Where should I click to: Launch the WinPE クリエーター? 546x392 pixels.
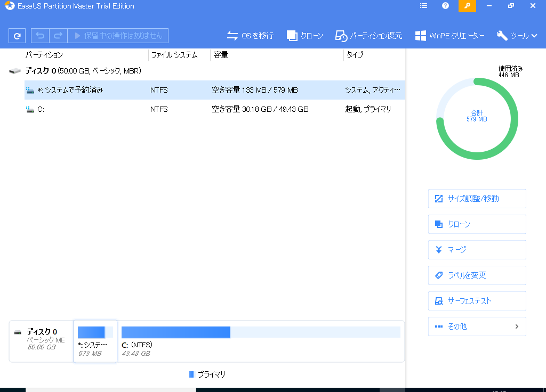pos(449,36)
